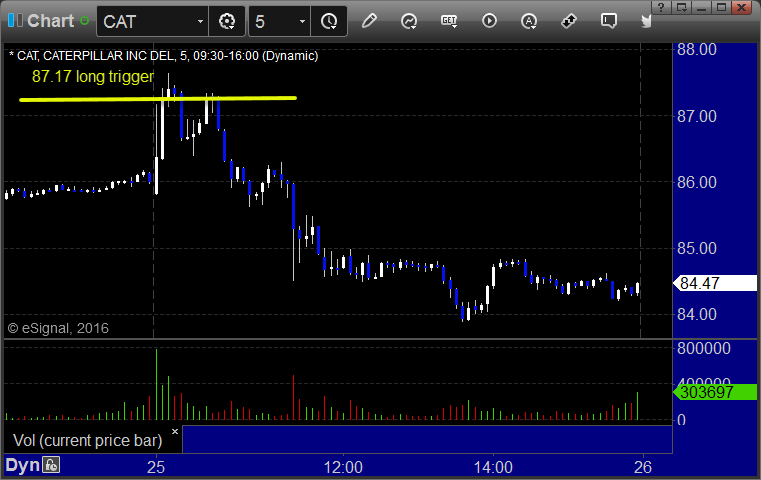Open the window options dropdown icon
761x480 pixels.
pos(681,7)
